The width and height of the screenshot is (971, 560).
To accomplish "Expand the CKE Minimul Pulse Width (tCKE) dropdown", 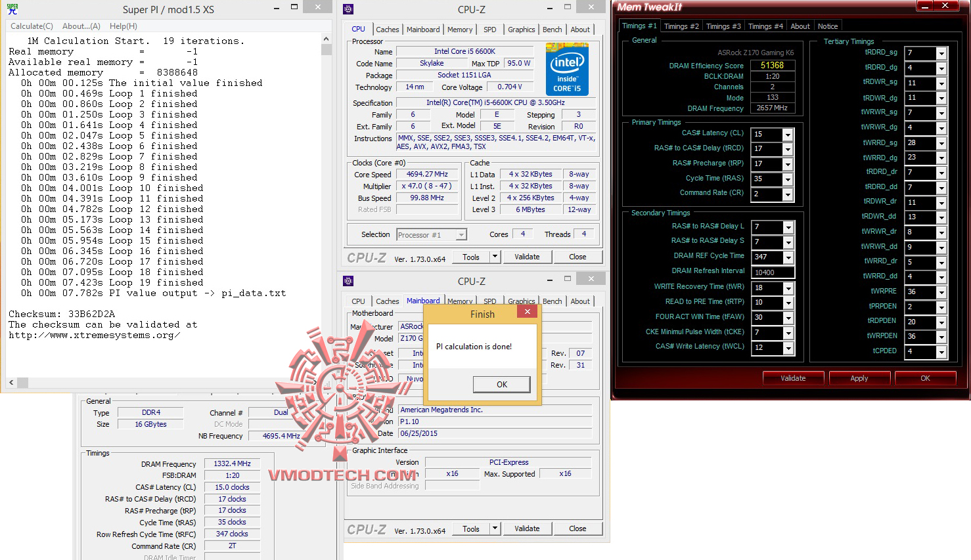I will click(x=788, y=334).
